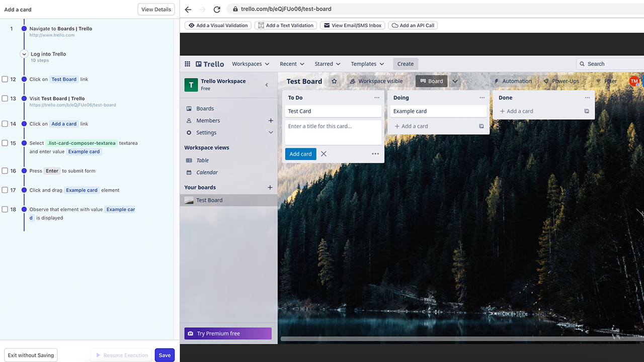
Task: Click the browser back arrow
Action: click(188, 9)
